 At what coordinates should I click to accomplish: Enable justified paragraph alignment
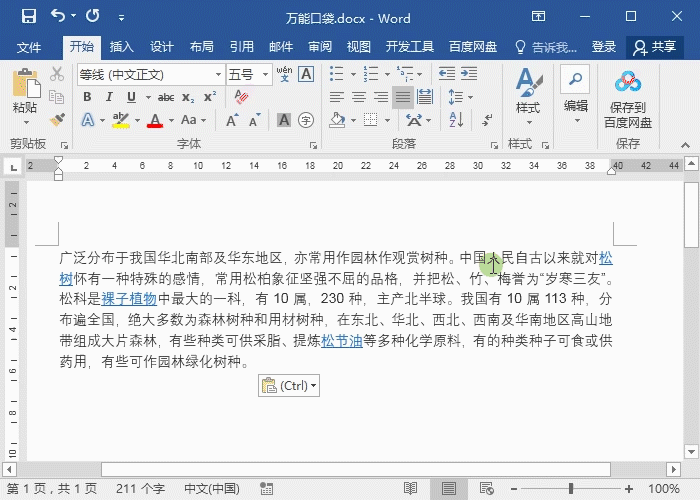402,97
